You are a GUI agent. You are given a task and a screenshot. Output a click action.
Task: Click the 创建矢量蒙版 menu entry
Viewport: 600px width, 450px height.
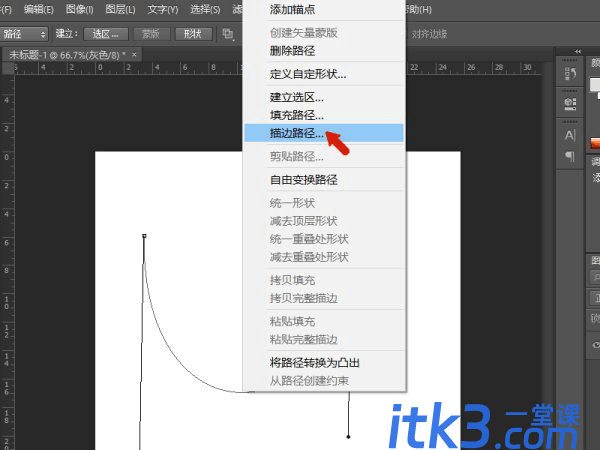pos(324,33)
